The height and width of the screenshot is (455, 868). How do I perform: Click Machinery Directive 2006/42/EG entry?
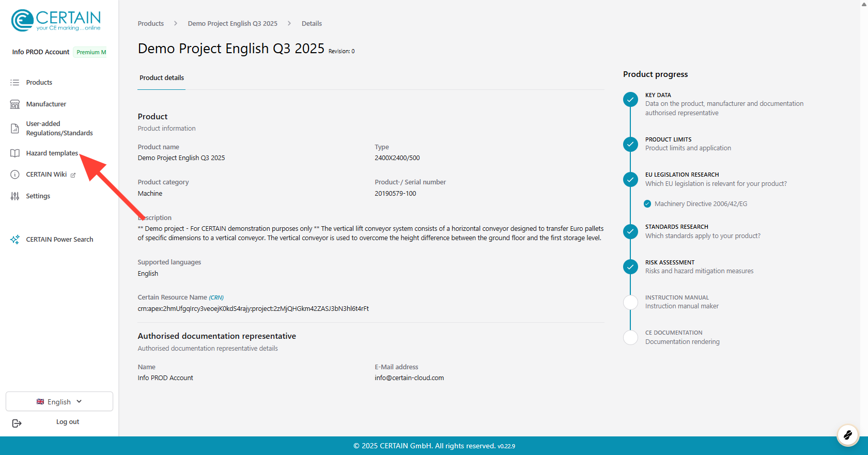pos(701,204)
